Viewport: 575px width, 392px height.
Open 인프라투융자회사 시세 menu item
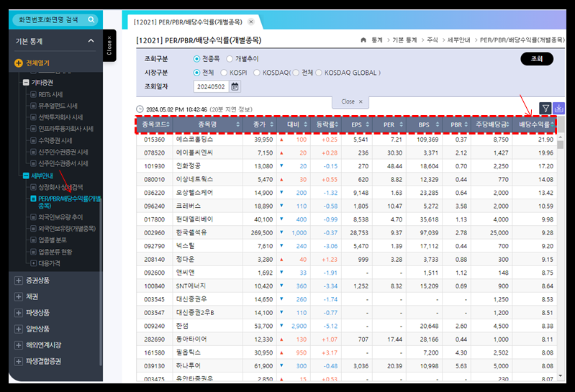point(65,129)
